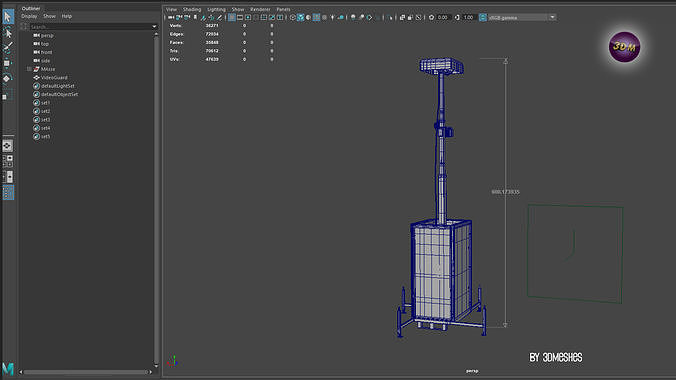Viewport: 676px width, 380px height.
Task: Open the panel Lighting menu
Action: point(216,9)
